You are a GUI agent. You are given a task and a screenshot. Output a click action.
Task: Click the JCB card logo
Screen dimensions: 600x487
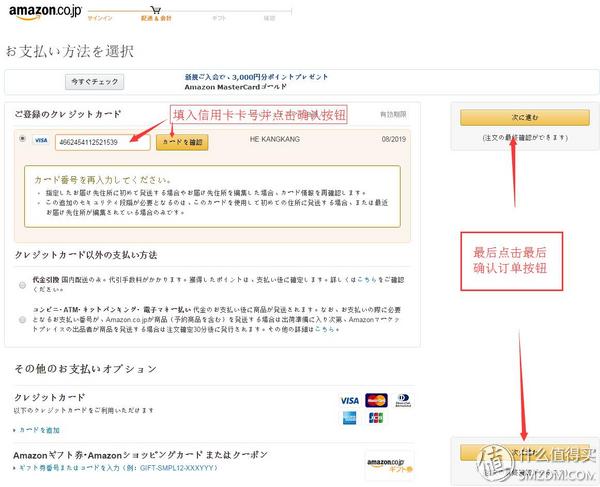click(376, 418)
